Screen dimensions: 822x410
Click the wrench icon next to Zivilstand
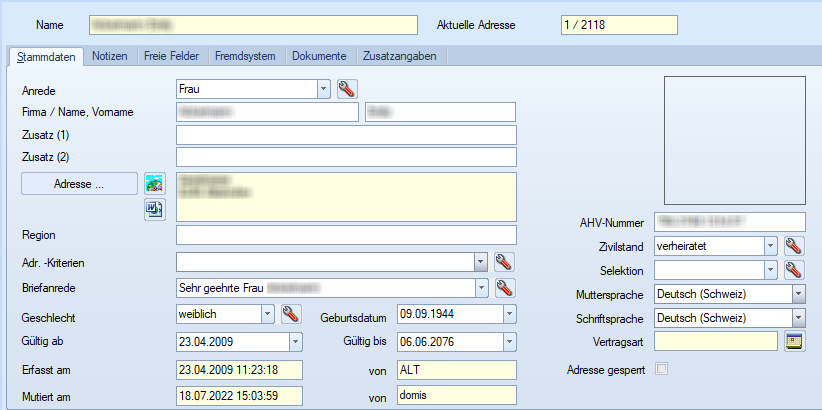[794, 245]
